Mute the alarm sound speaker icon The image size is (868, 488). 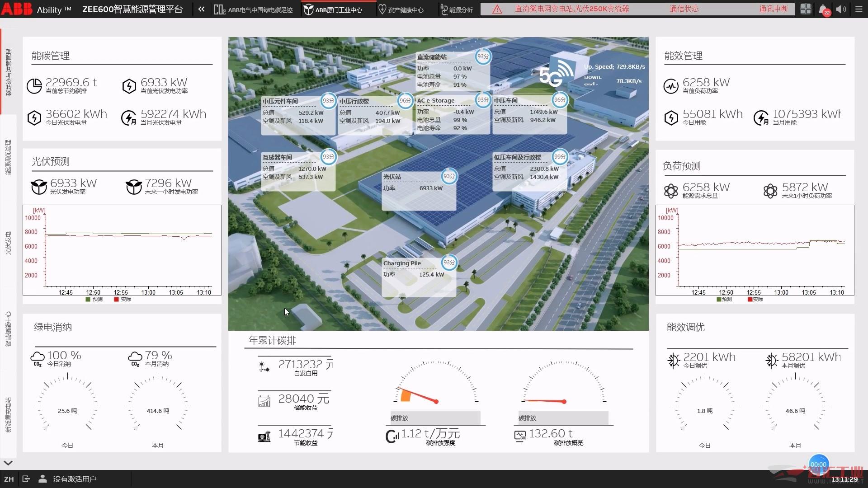coord(841,9)
